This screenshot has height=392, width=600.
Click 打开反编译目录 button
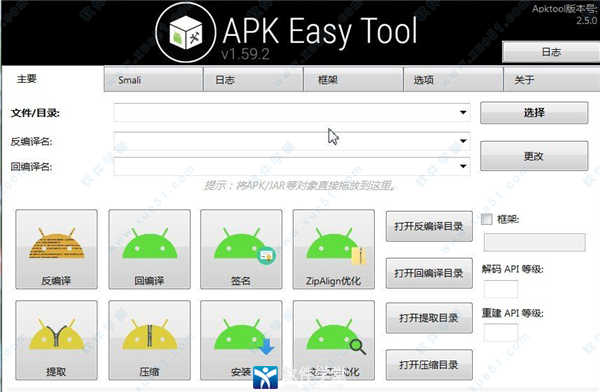(x=429, y=226)
